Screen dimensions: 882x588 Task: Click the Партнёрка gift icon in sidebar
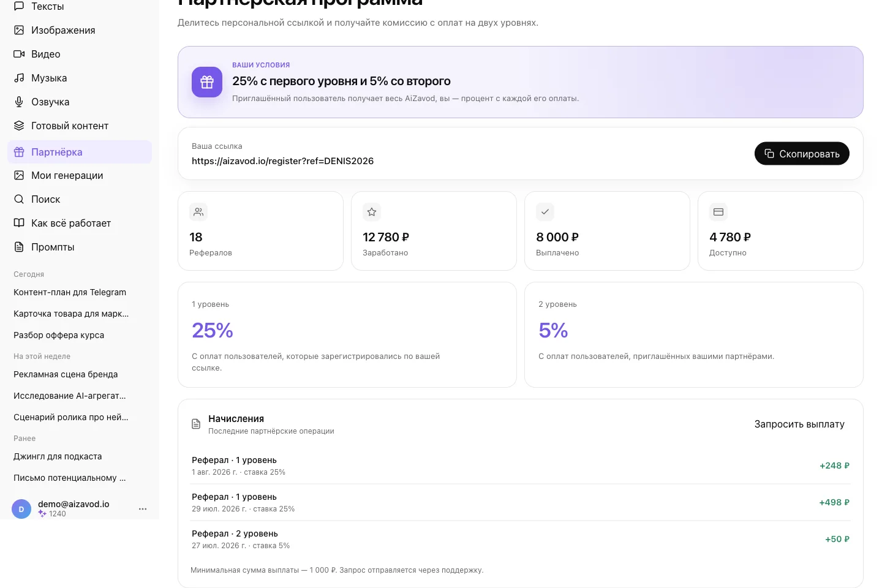[19, 152]
